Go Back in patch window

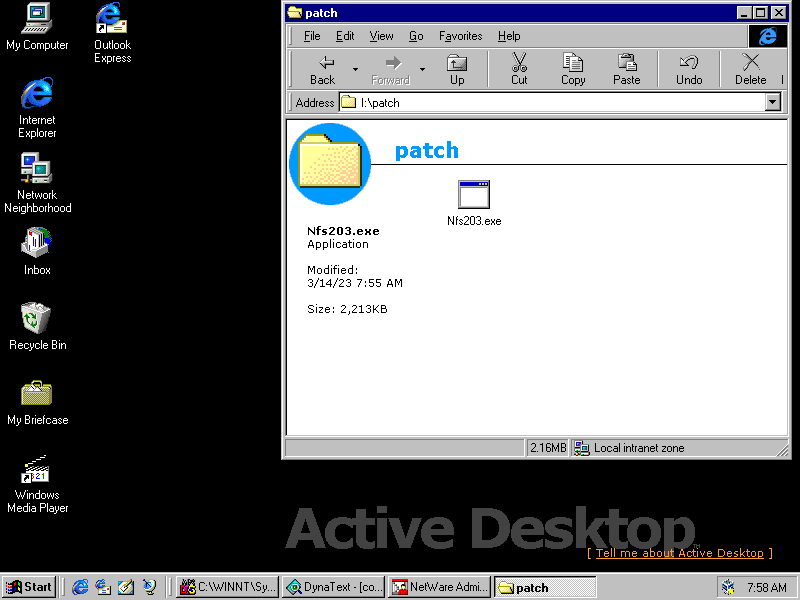tap(322, 69)
